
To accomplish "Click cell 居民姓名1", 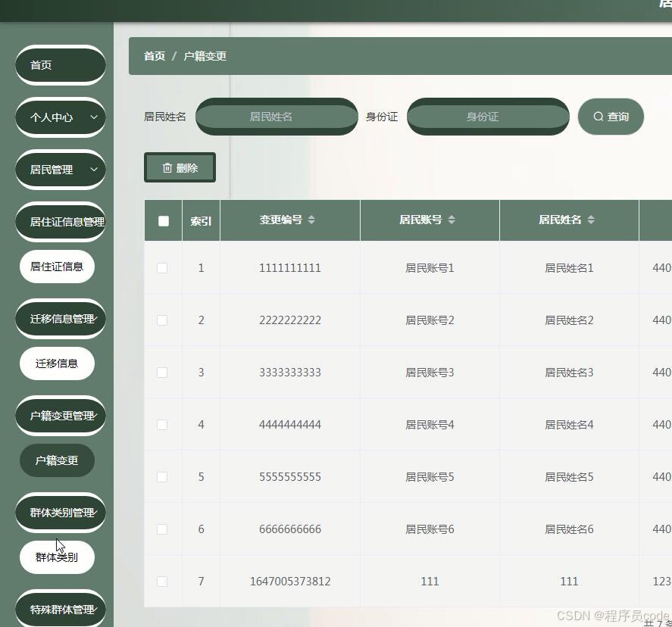I will [569, 268].
